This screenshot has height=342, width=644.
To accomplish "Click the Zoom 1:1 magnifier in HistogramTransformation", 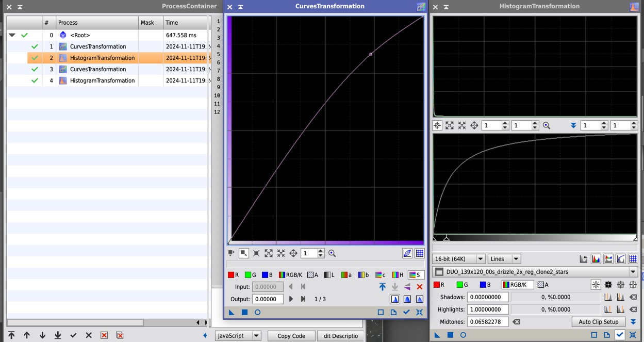I will click(x=547, y=125).
